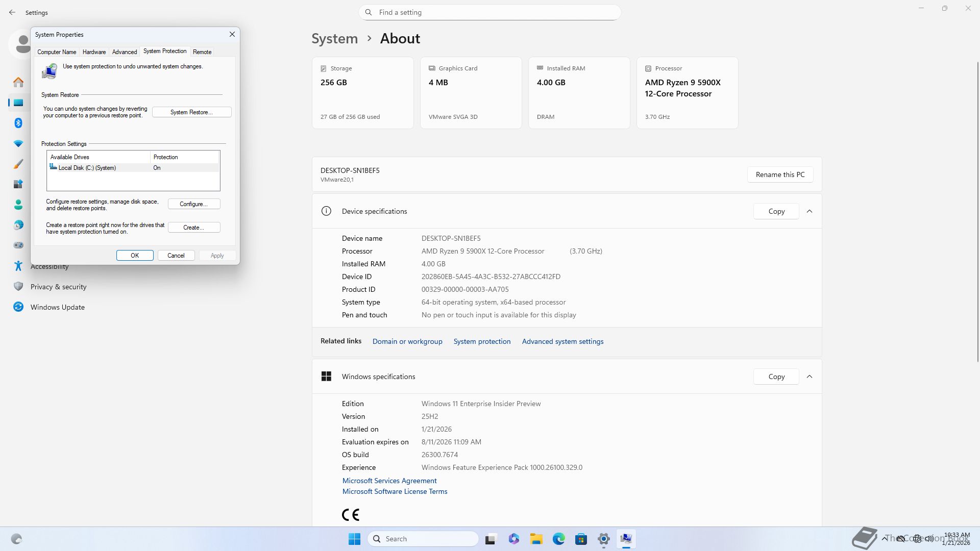Show hidden system tray icons chevron

pos(884,539)
